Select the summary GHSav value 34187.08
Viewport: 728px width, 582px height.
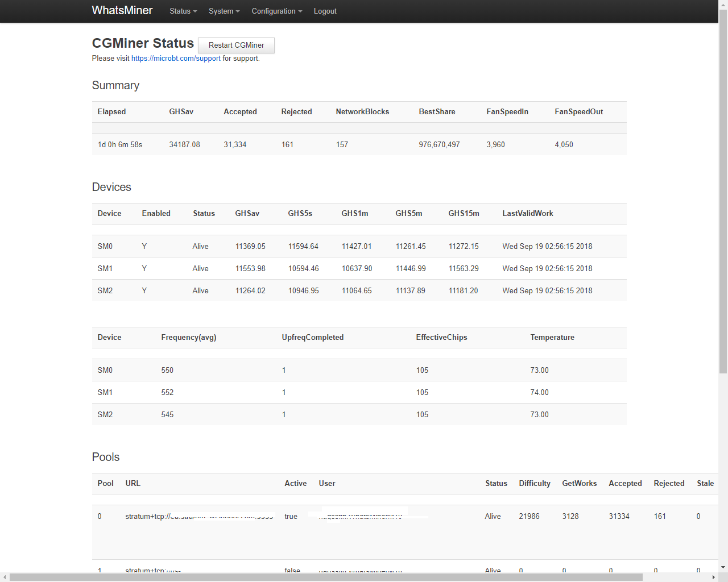(x=185, y=145)
